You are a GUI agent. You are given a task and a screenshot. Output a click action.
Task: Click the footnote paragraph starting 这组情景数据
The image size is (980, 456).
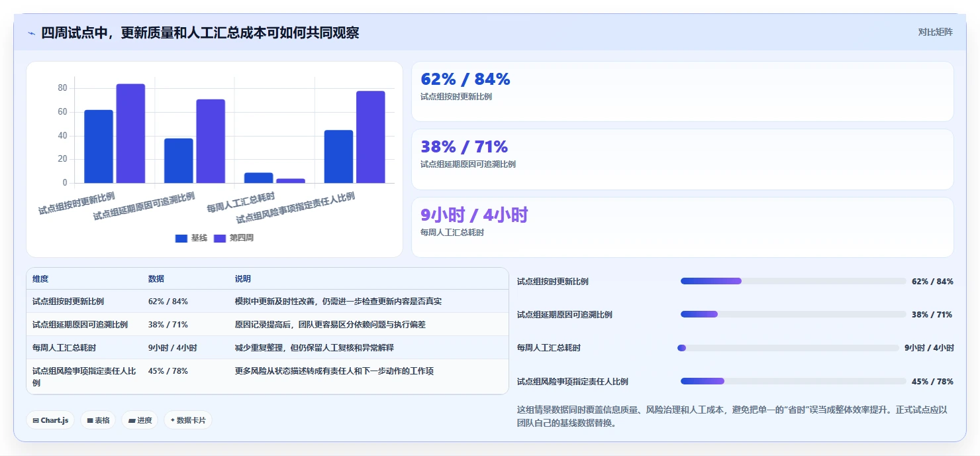734,416
